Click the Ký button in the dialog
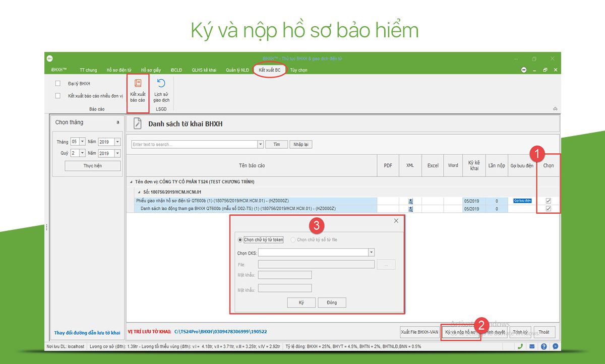This screenshot has height=364, width=605. coord(301,302)
